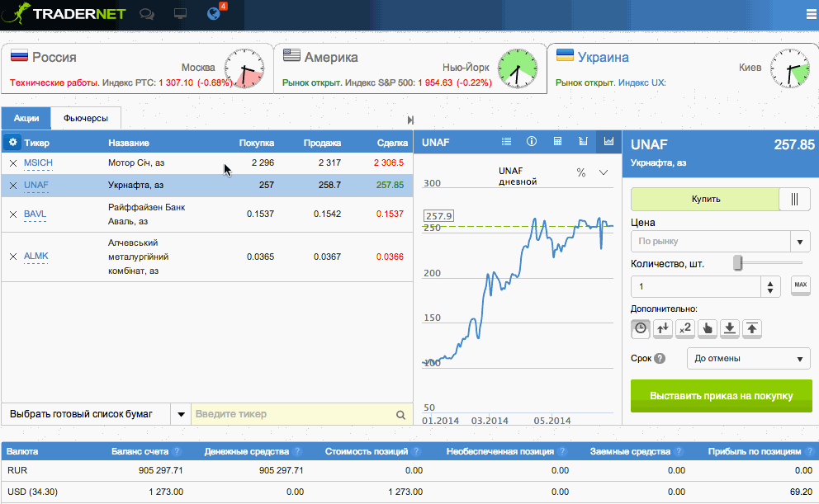Image resolution: width=819 pixels, height=504 pixels.
Task: Open the ALMK ticker link
Action: point(36,257)
